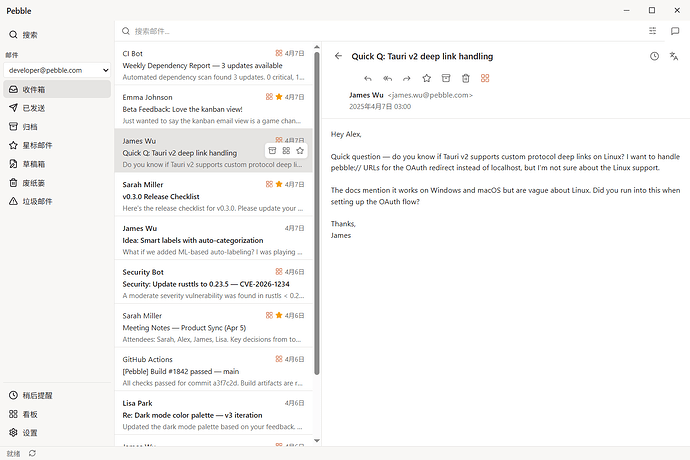690x460 pixels.
Task: Open the 星标邮件 starred folder
Action: coord(57,145)
